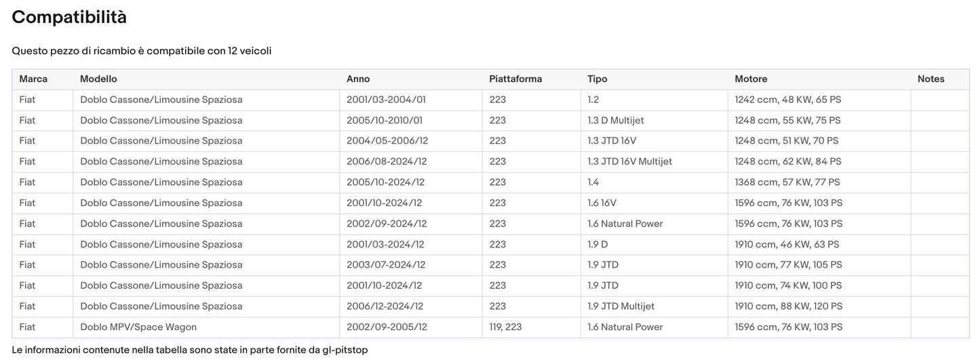Click the Marca column header
This screenshot has height=362, width=980.
pos(33,79)
